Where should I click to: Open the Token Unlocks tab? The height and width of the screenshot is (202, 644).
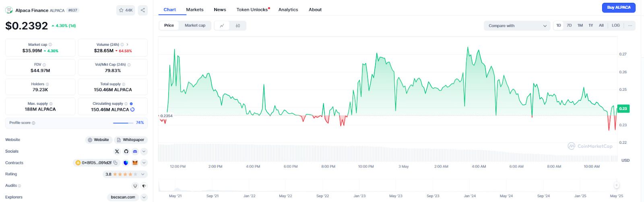(252, 10)
